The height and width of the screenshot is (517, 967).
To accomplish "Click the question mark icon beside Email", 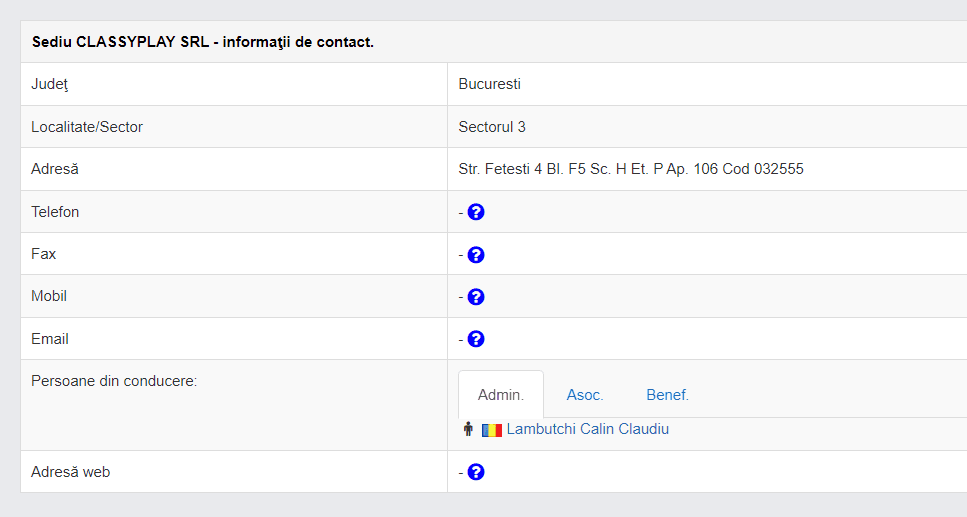I will coord(475,339).
